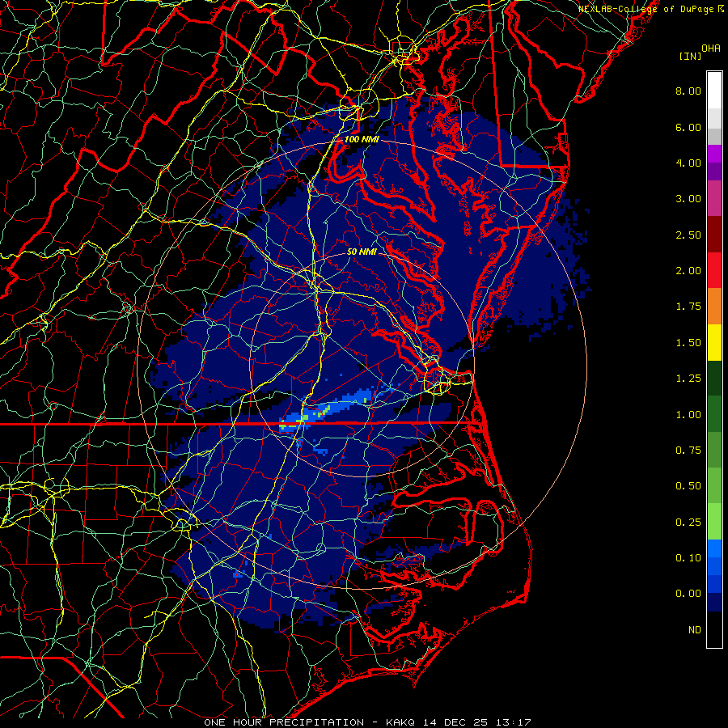Click the bright red 2.00 inch legend swatch

[x=714, y=270]
